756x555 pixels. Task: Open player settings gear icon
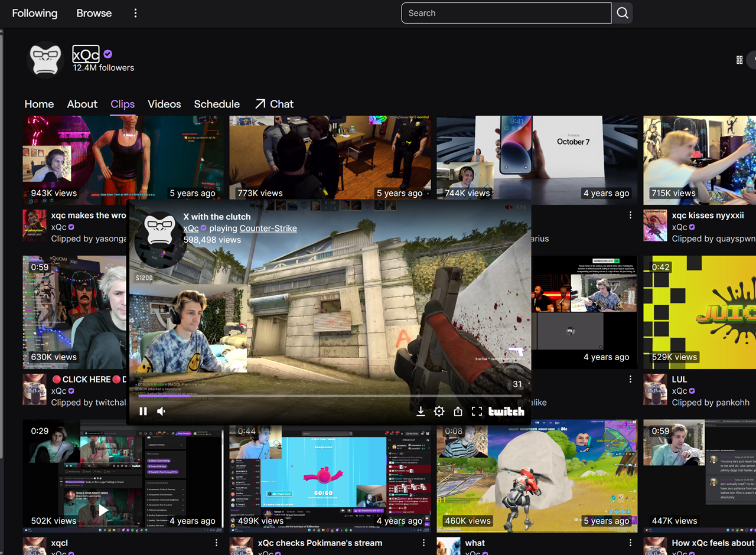coord(439,412)
